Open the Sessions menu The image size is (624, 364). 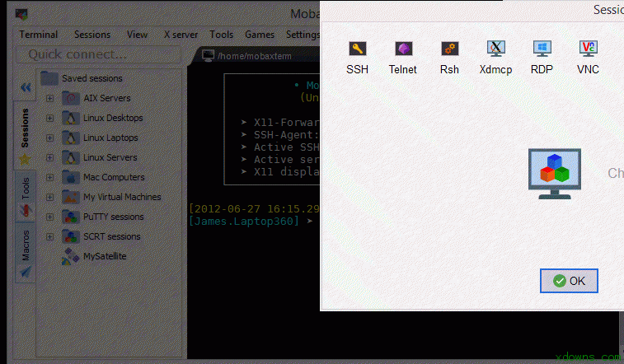tap(92, 35)
